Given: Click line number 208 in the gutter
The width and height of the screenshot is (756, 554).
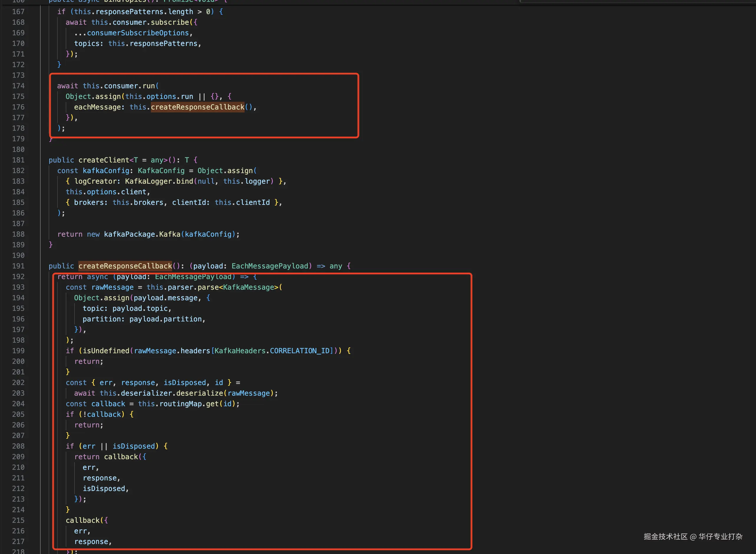Looking at the screenshot, I should tap(18, 446).
